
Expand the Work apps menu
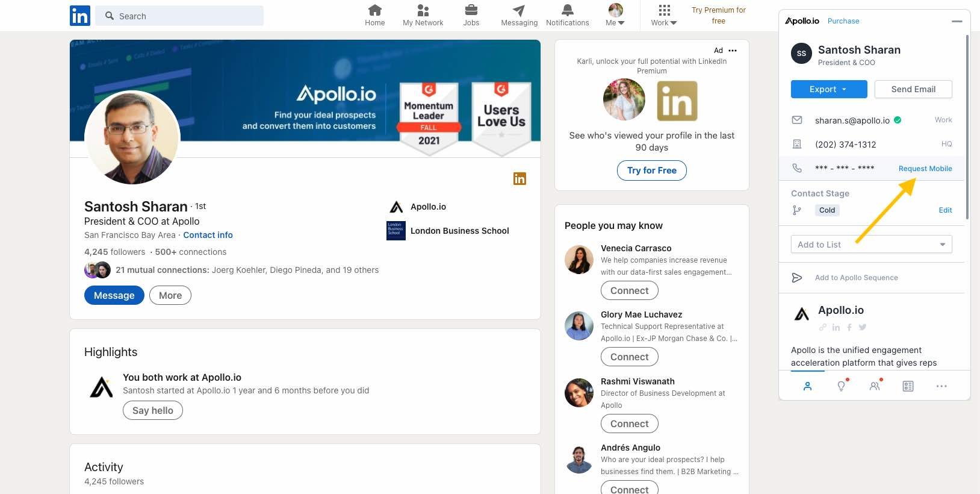point(664,16)
